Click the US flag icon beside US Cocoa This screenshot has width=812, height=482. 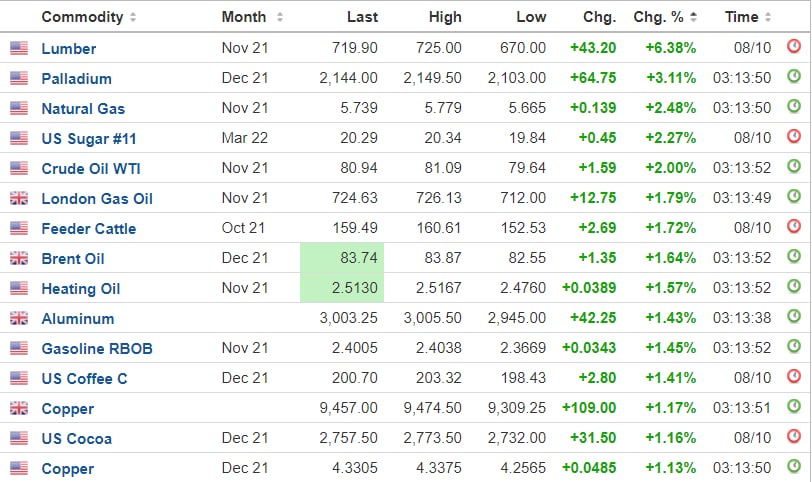(19, 439)
